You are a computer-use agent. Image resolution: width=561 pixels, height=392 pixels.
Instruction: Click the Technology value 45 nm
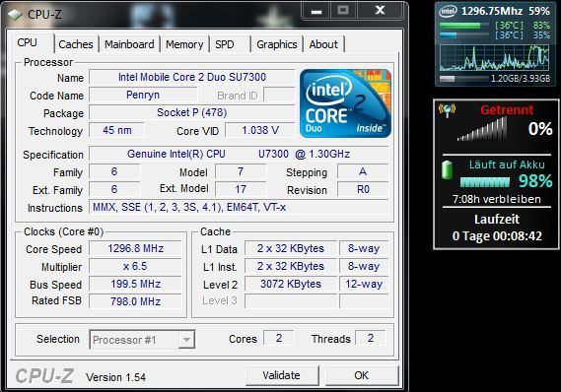coord(117,130)
